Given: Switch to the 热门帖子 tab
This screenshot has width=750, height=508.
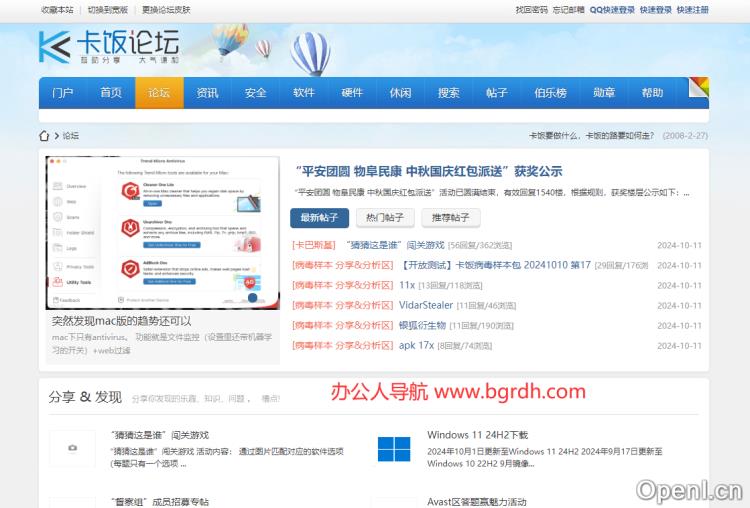Looking at the screenshot, I should tap(385, 217).
